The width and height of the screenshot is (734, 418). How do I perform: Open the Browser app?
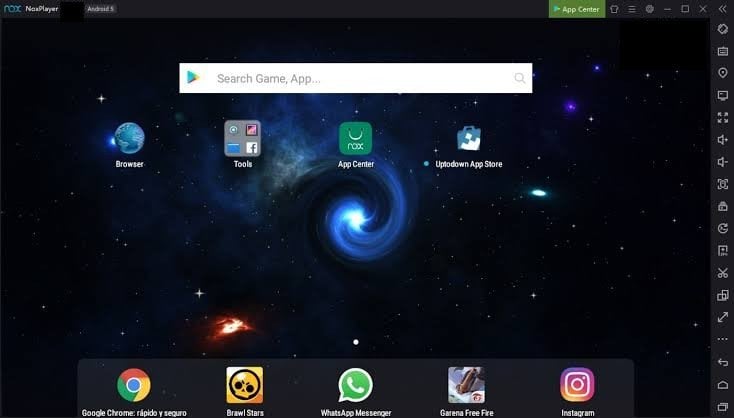pyautogui.click(x=129, y=138)
